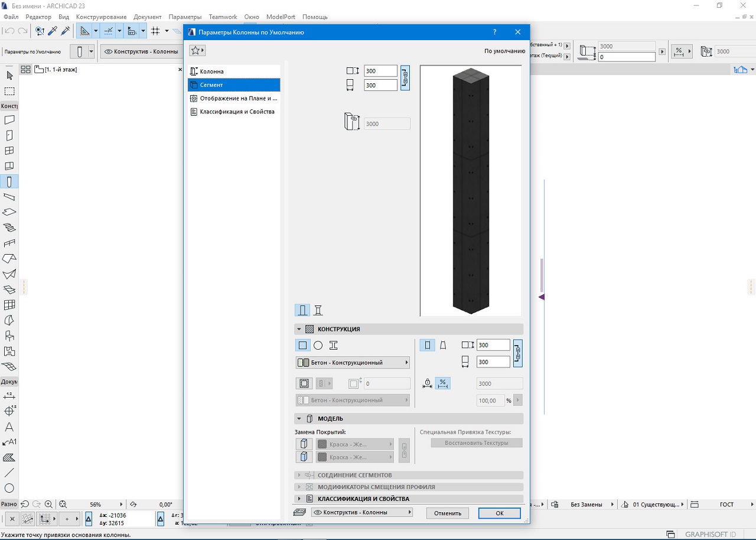Click the favorites star button in dialog
This screenshot has height=540, width=756.
tap(197, 51)
